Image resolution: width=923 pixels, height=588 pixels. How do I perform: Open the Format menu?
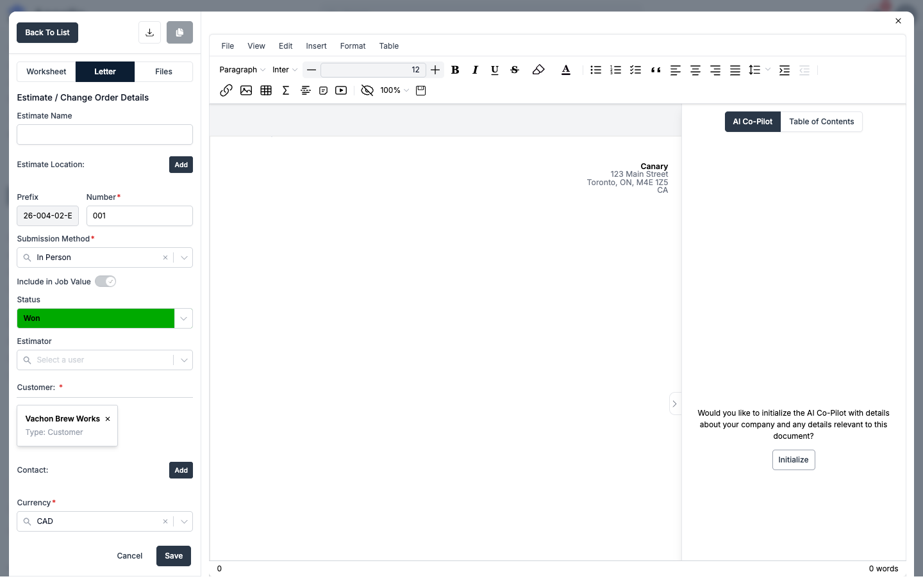353,46
